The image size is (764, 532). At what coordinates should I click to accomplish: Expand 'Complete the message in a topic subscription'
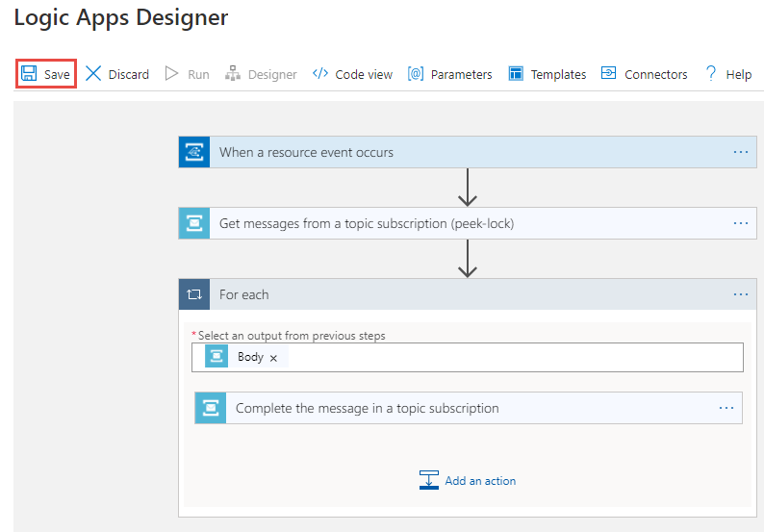pyautogui.click(x=367, y=408)
